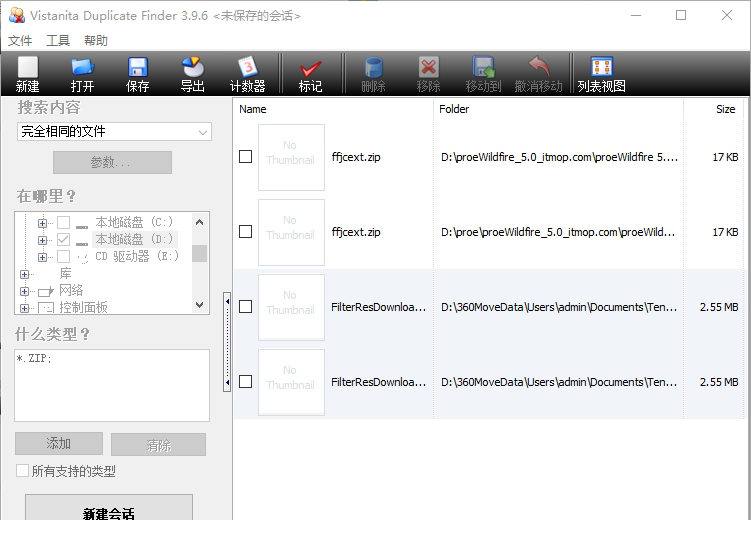Click the folder tree scrollbar thumb
This screenshot has height=540, width=751.
(200, 253)
